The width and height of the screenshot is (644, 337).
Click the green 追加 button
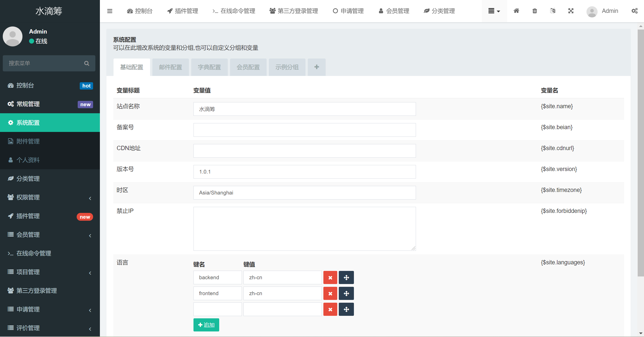tap(206, 325)
